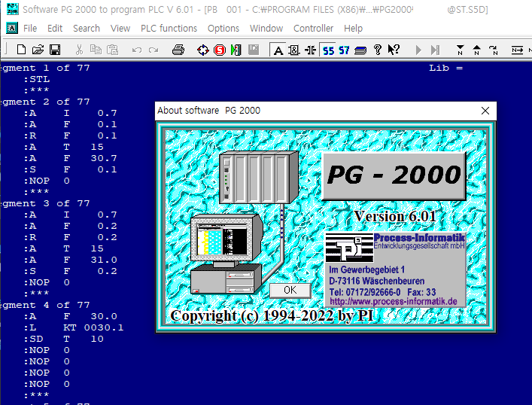This screenshot has height=405, width=532.
Task: Click the Open folder toolbar icon
Action: click(x=38, y=50)
